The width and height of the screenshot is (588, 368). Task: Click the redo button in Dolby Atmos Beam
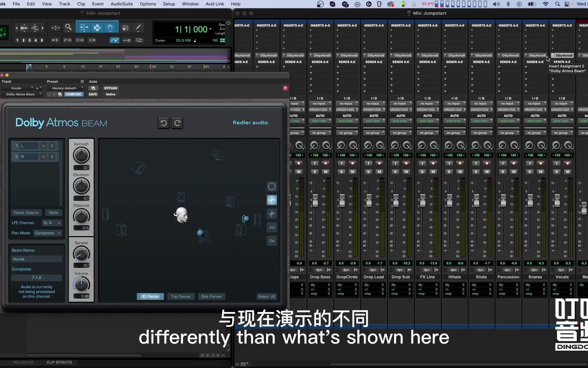tap(177, 123)
